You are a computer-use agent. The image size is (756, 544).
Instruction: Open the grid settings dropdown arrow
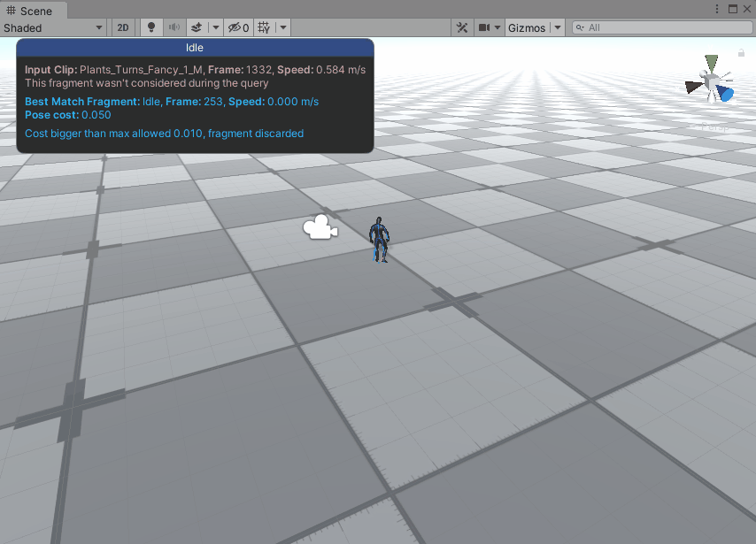tap(283, 28)
